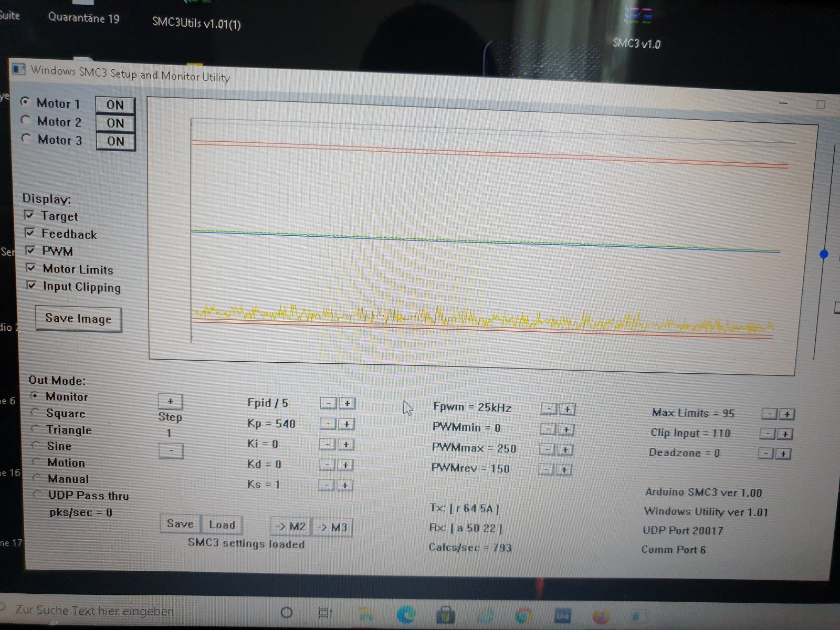
Task: Open Quarantäne 19 desktop item
Action: coord(84,18)
